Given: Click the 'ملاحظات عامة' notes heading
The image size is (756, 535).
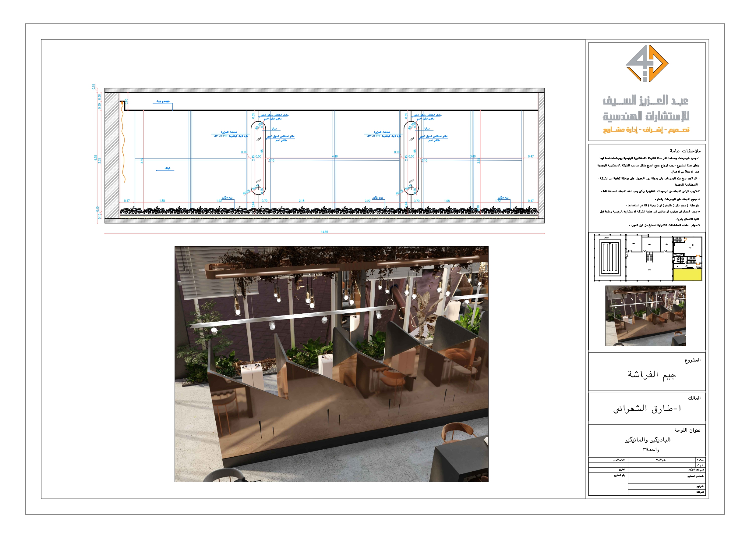Looking at the screenshot, I should tap(685, 151).
